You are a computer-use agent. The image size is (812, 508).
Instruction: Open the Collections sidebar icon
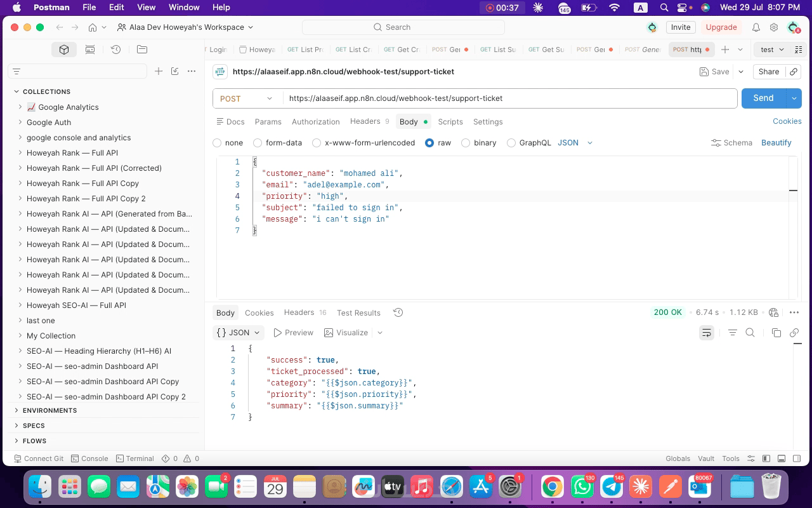pos(64,50)
